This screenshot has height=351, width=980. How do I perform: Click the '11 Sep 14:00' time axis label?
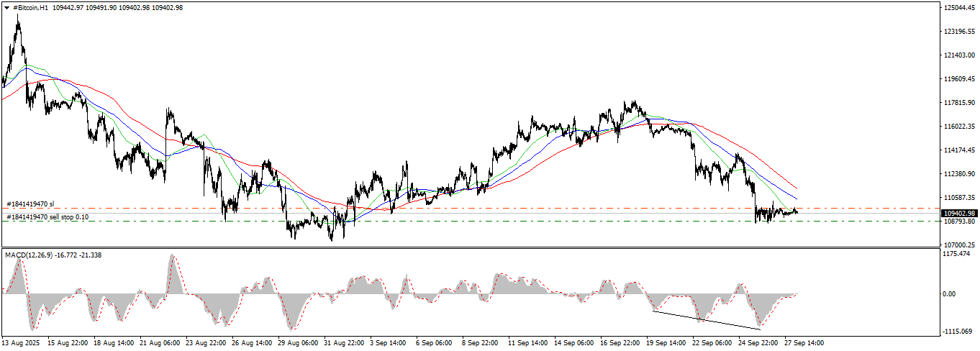coord(526,343)
